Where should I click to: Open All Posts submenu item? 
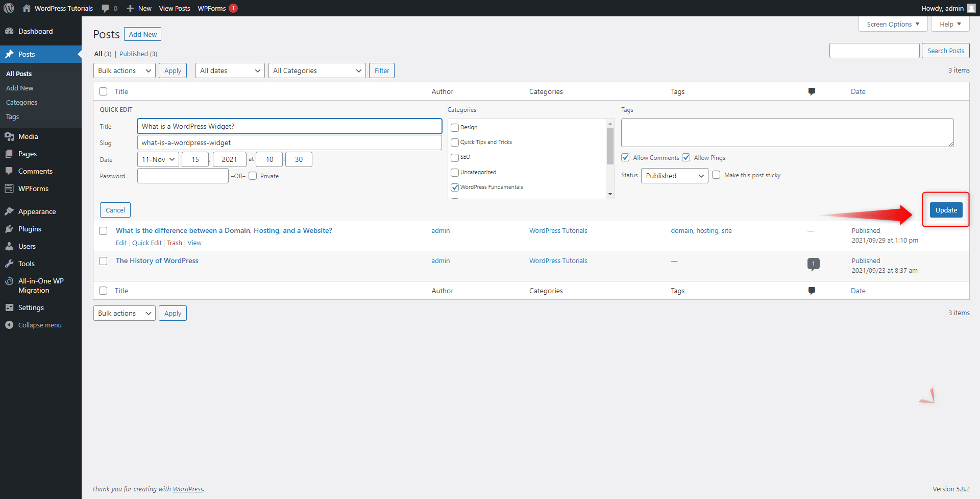click(19, 74)
